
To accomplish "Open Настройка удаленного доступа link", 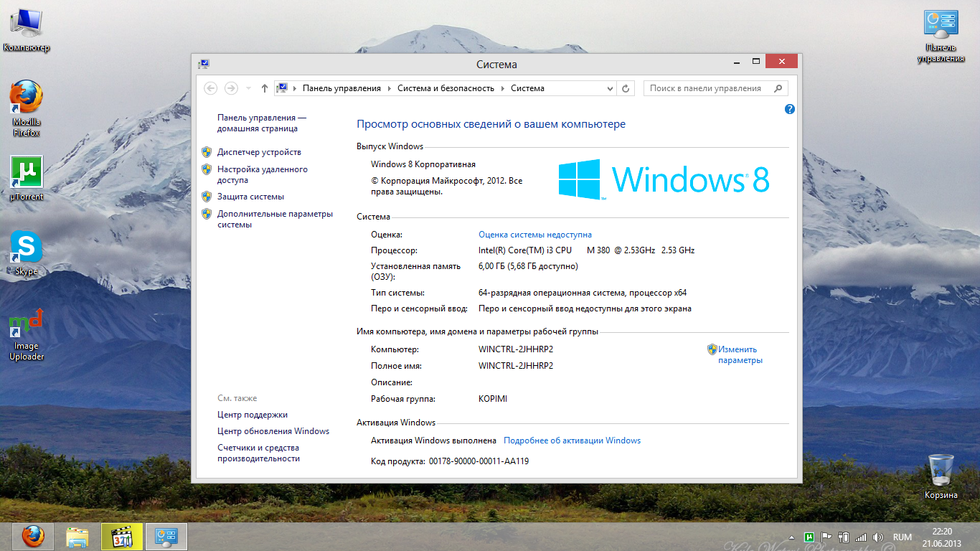I will click(263, 175).
